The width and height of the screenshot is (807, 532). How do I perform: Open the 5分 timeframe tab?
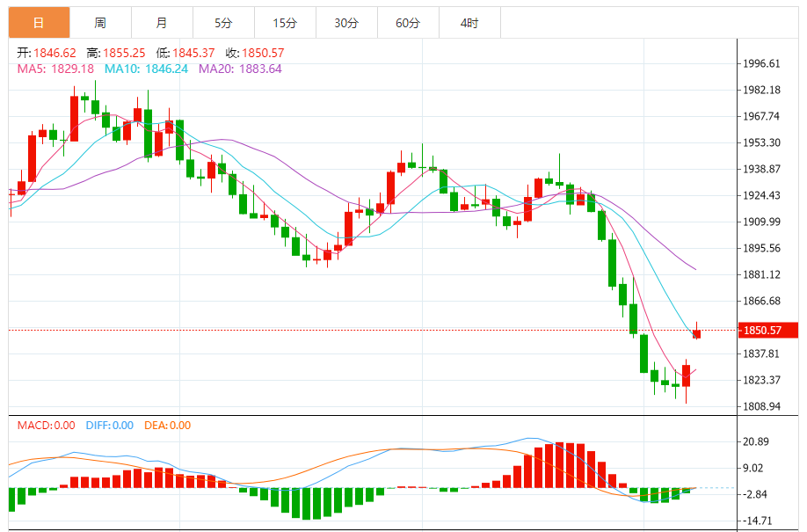click(223, 23)
